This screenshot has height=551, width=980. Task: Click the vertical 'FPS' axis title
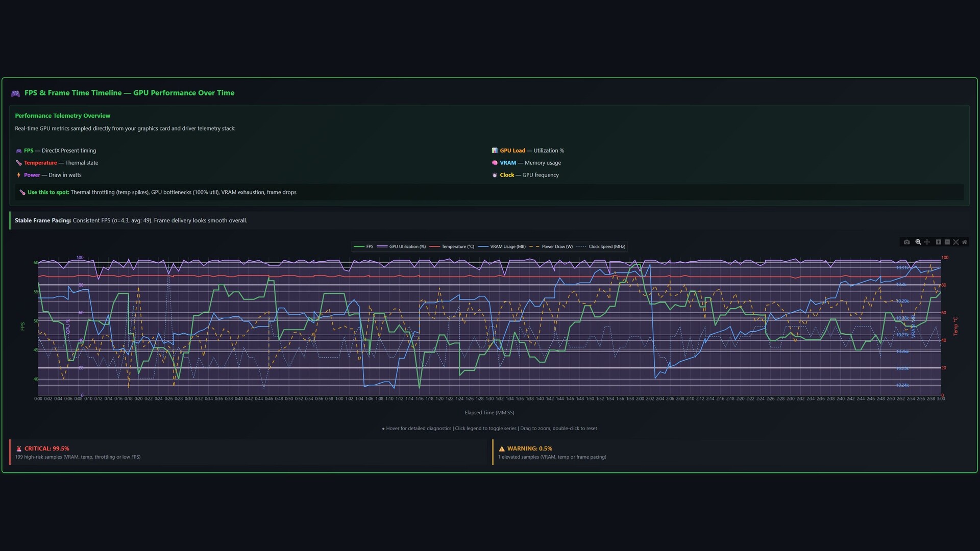click(22, 327)
